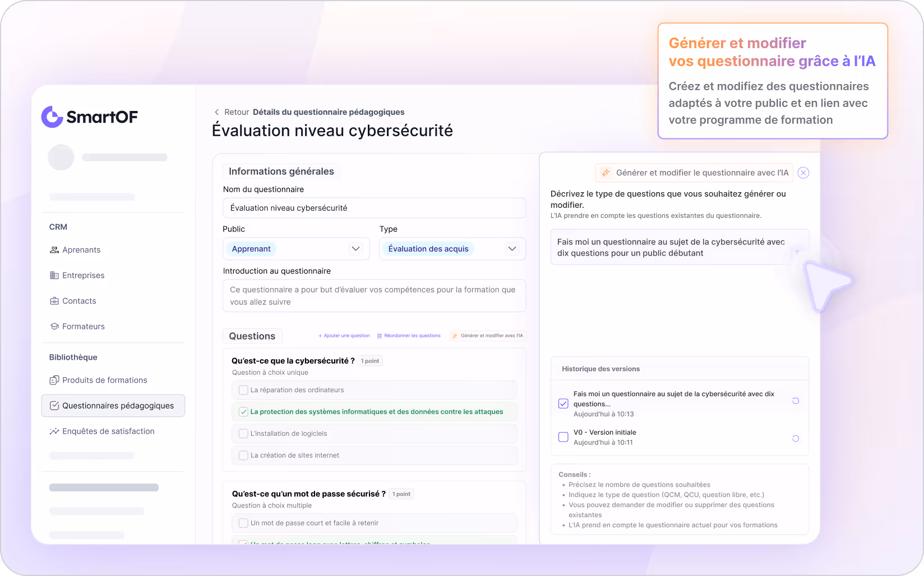Viewport: 924px width, 576px height.
Task: Check 'La réparation des ordinateurs' answer option
Action: pos(243,389)
